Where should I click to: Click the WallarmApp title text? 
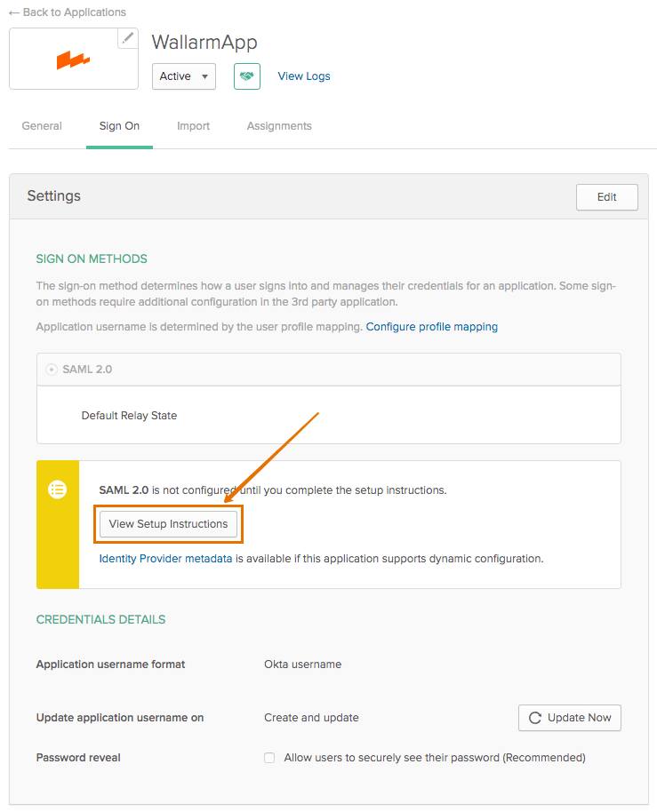tap(204, 43)
